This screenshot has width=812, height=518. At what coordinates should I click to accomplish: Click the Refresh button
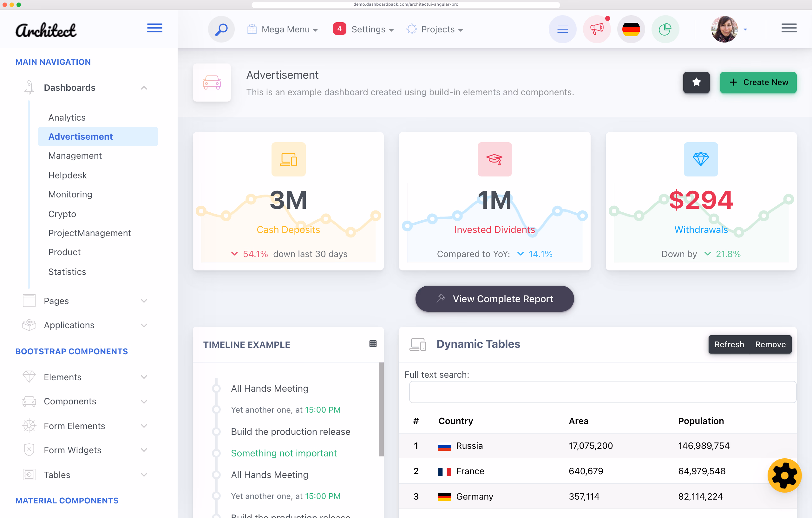[729, 345]
